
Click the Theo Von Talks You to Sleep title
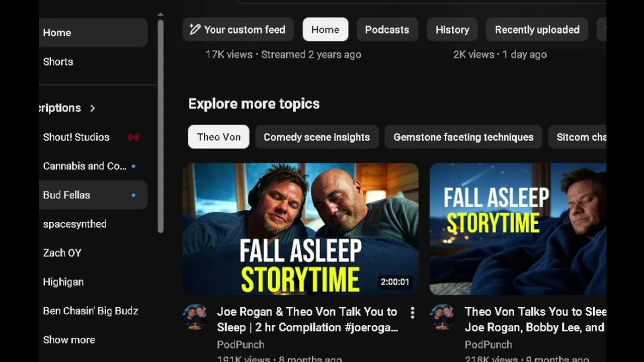tap(535, 319)
